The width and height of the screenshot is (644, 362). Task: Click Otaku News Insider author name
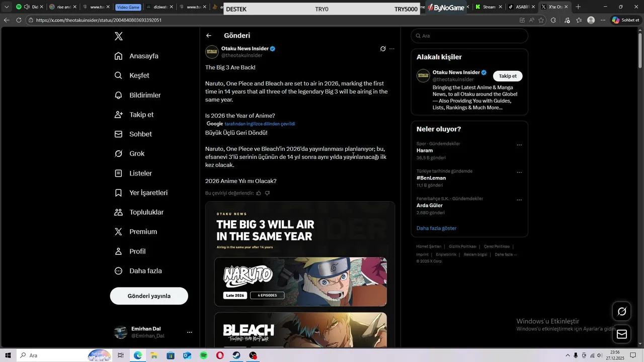245,49
